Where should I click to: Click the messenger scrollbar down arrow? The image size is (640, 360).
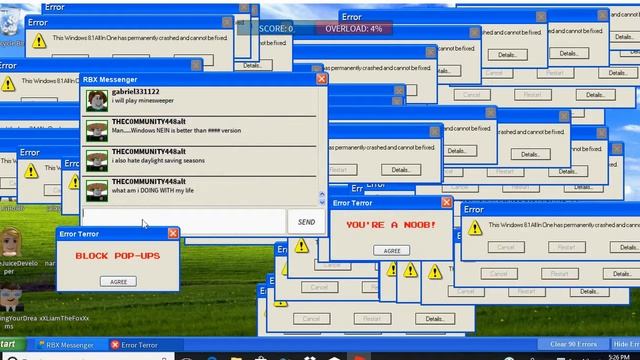click(322, 202)
